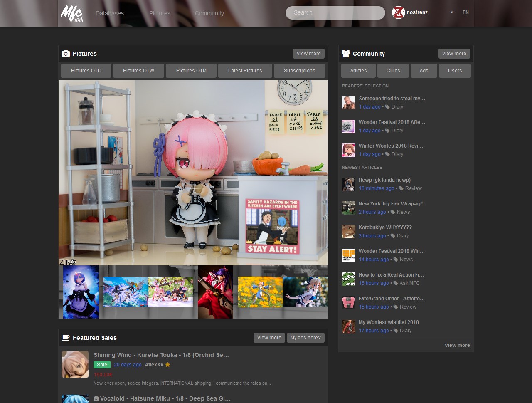This screenshot has height=403, width=532.
Task: Switch to the Pictures OTD tab
Action: (86, 71)
